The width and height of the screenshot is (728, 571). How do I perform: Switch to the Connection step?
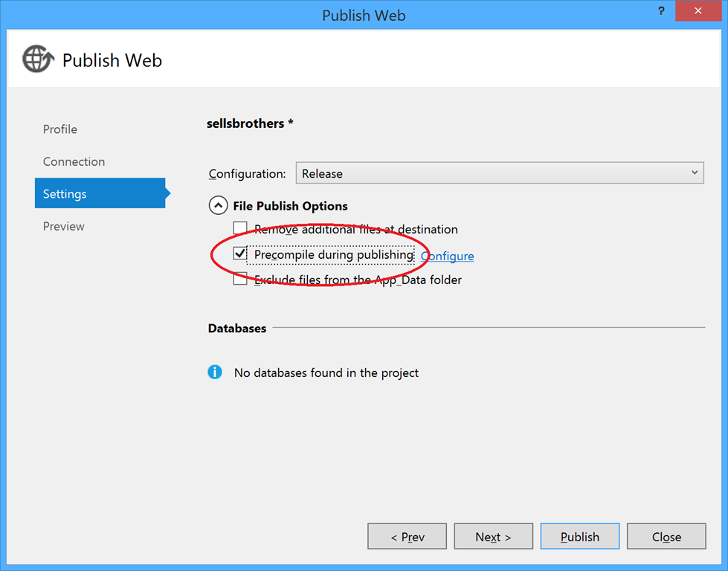point(74,161)
